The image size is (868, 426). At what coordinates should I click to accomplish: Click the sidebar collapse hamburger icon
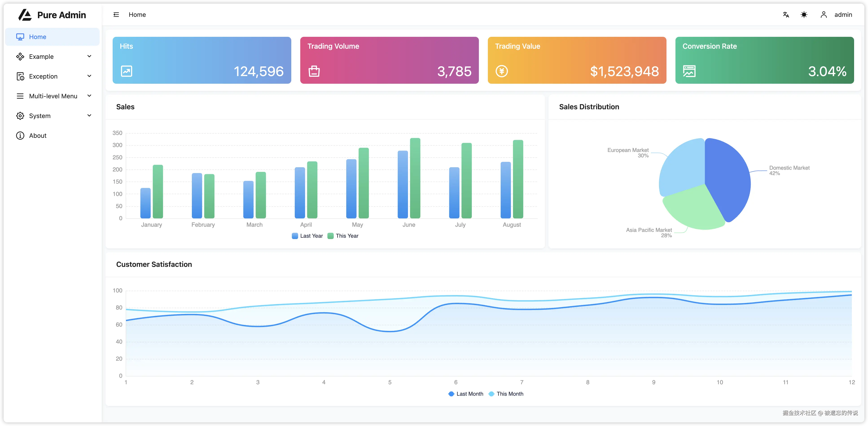click(116, 15)
